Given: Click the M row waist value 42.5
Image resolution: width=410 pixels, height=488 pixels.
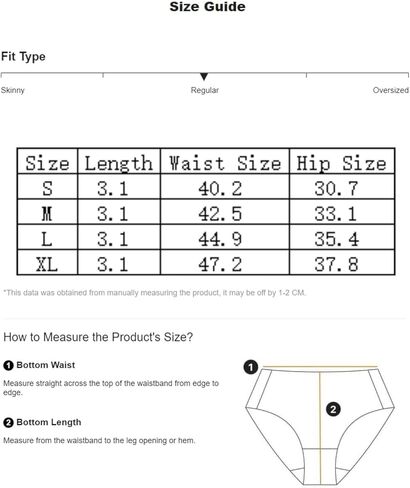Looking at the screenshot, I should [220, 214].
